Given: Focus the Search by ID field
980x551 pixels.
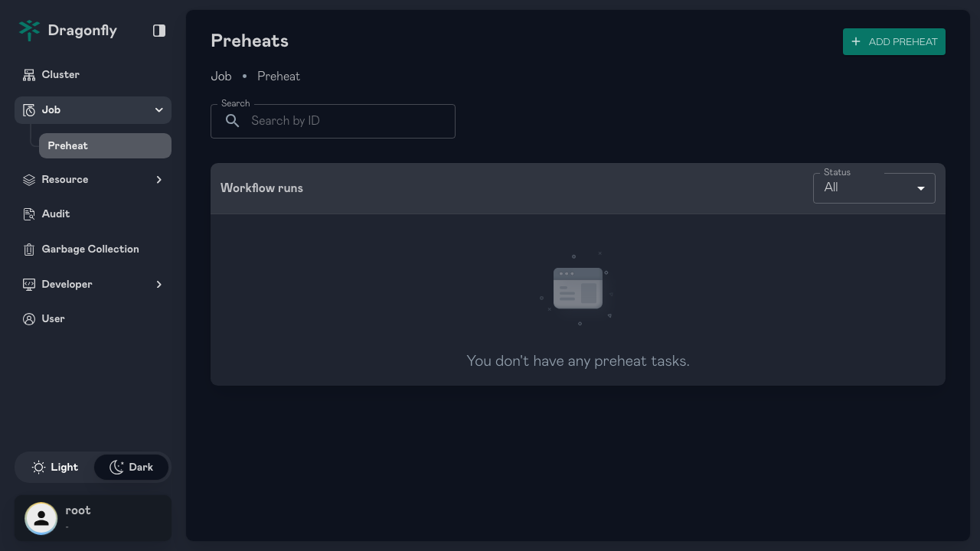Looking at the screenshot, I should coord(333,121).
